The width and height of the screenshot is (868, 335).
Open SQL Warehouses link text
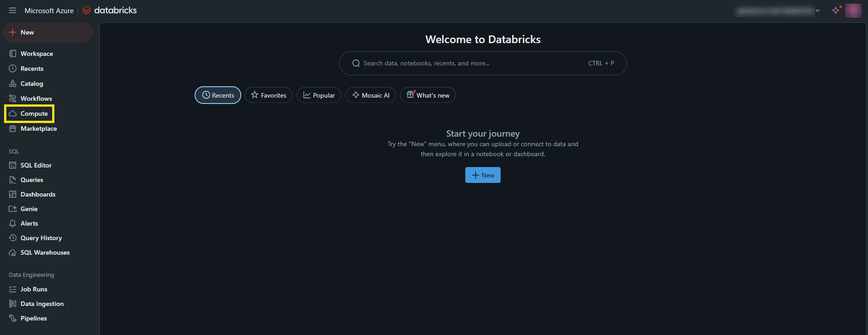45,252
